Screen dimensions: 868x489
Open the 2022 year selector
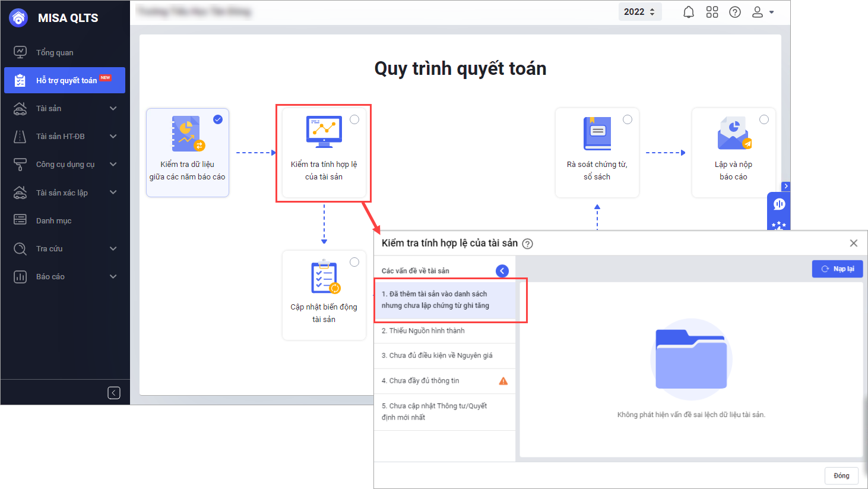click(640, 12)
